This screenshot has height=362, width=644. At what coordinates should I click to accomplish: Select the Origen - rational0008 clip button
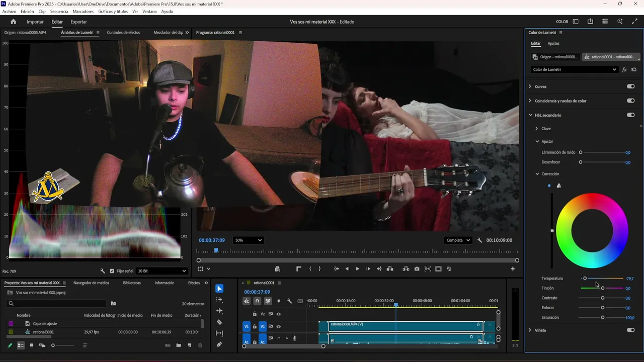pyautogui.click(x=555, y=57)
